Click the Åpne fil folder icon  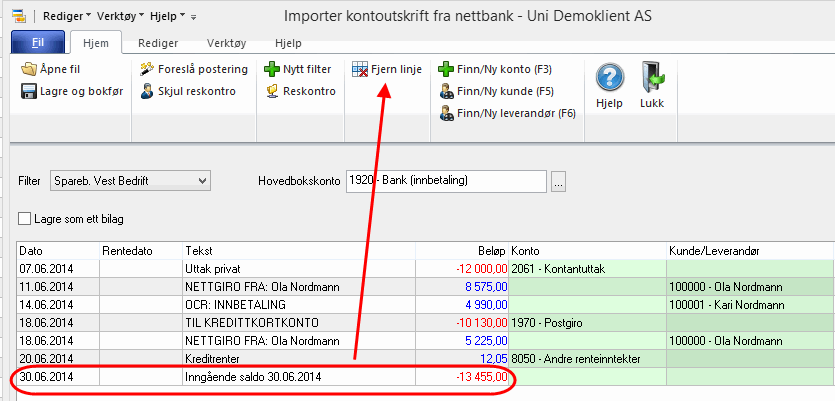click(x=30, y=69)
